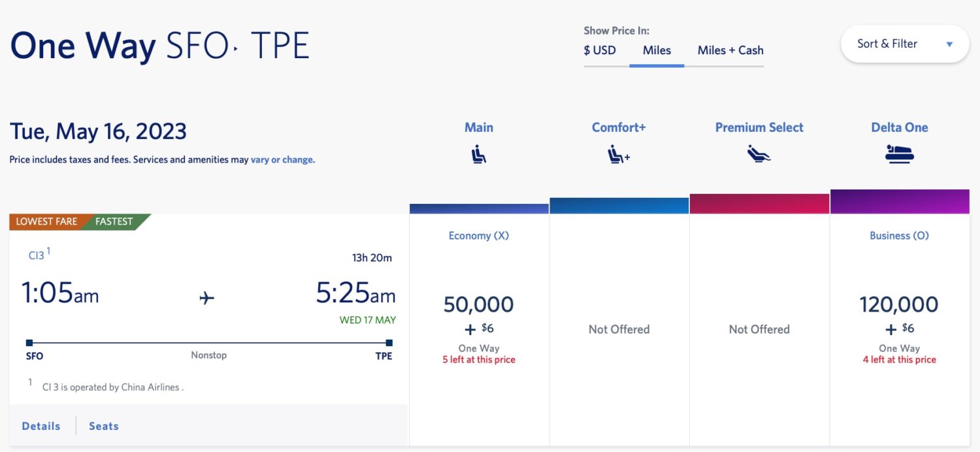Open the Sort & Filter dropdown

point(904,44)
